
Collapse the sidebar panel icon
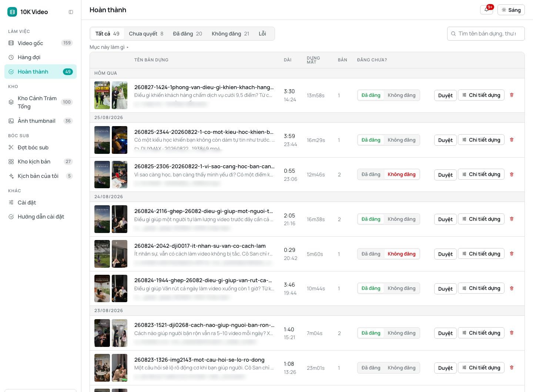pyautogui.click(x=71, y=12)
